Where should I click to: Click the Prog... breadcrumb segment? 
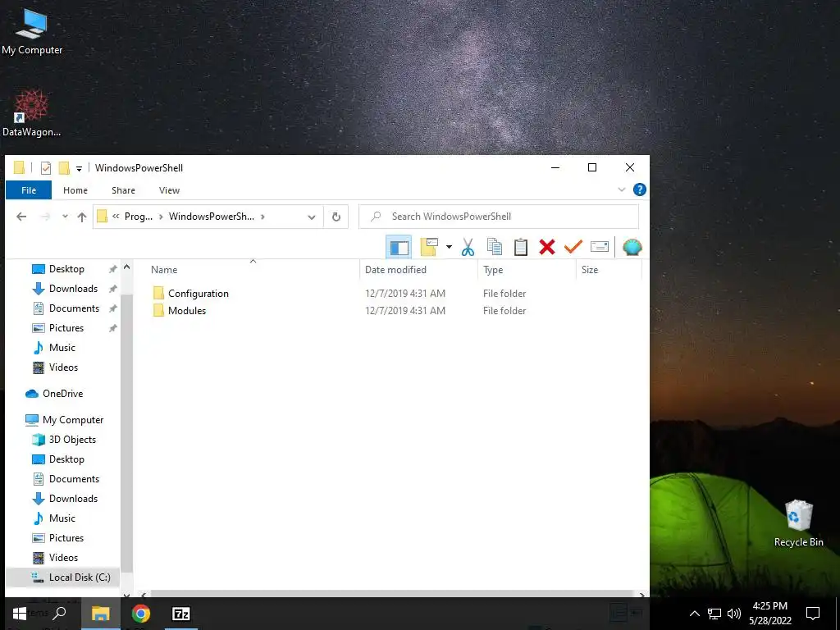pyautogui.click(x=138, y=217)
